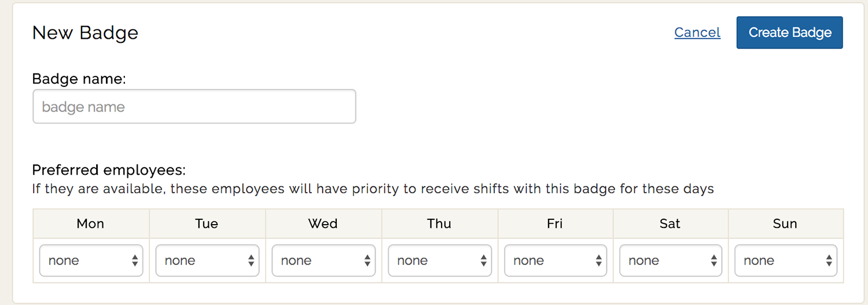Viewport: 868px width, 305px height.
Task: Open the Mon preferred employee dropdown
Action: 91,260
